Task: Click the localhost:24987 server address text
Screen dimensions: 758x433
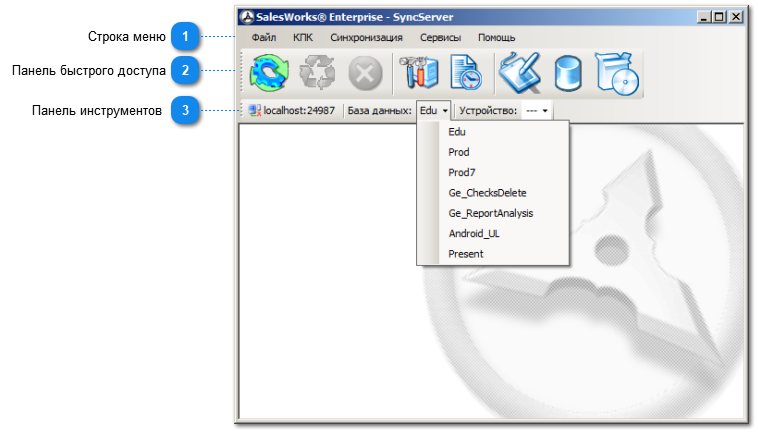Action: pos(299,111)
